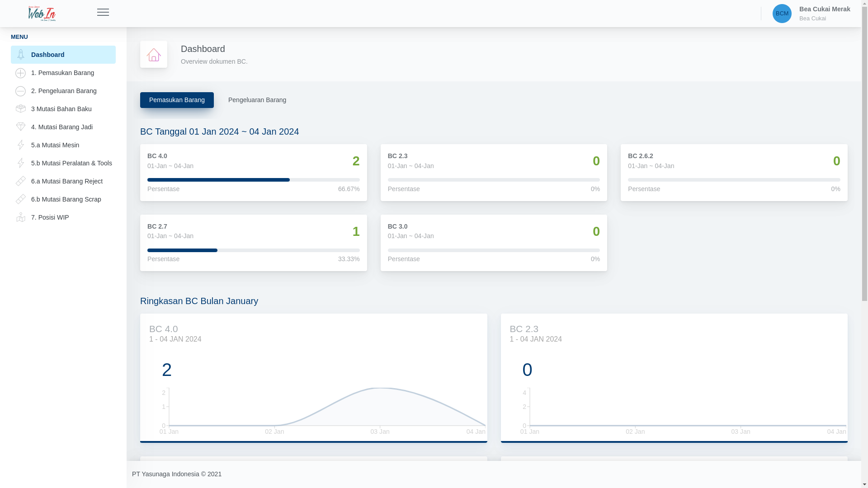Click the plus icon for Pemasukan Barang
The height and width of the screenshot is (488, 868).
(20, 73)
